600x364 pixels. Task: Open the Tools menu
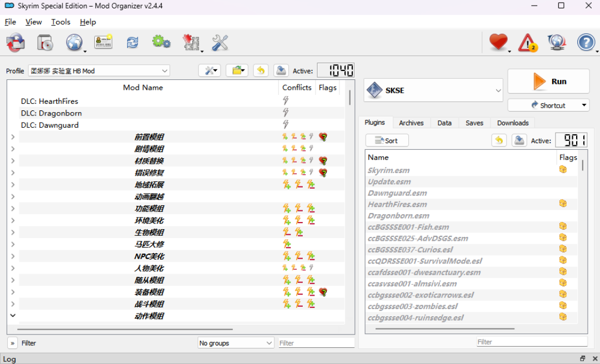click(x=61, y=22)
